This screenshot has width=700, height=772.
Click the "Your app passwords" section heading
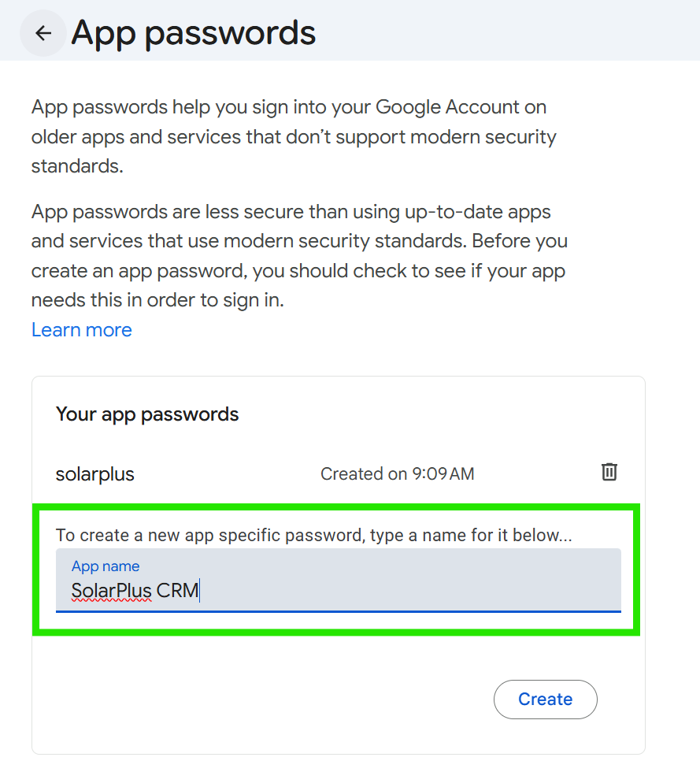[x=147, y=414]
